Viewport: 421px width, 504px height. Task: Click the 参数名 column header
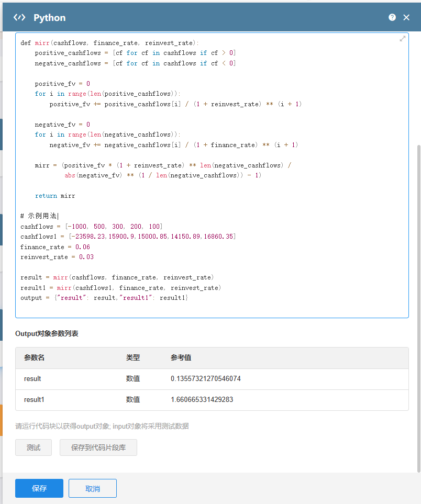pos(35,357)
